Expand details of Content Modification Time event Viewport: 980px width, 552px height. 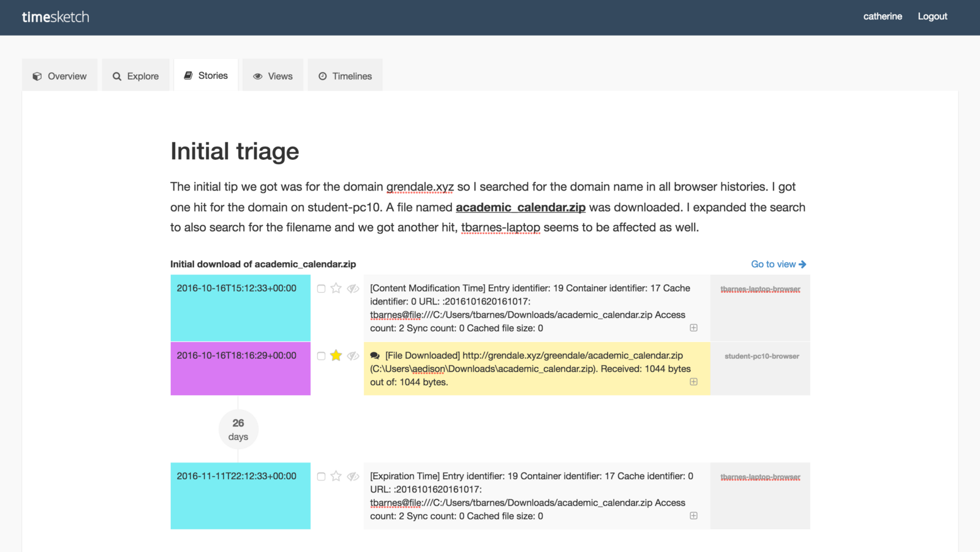coord(693,328)
